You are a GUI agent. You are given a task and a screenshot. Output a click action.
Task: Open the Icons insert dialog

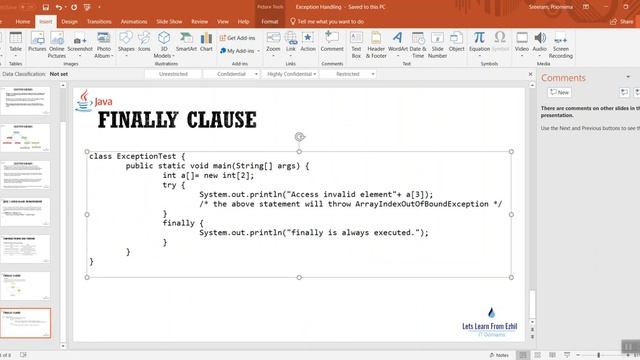tap(144, 42)
